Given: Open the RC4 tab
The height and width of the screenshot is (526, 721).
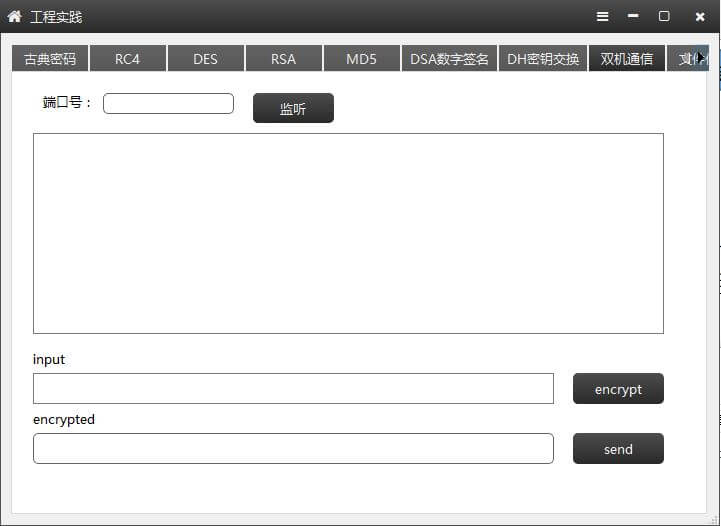Looking at the screenshot, I should pyautogui.click(x=128, y=59).
